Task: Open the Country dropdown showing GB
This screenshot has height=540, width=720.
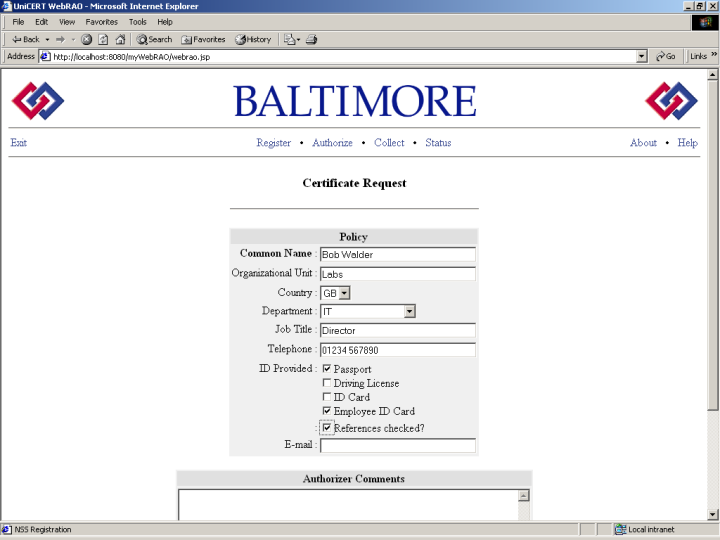Action: (x=344, y=293)
